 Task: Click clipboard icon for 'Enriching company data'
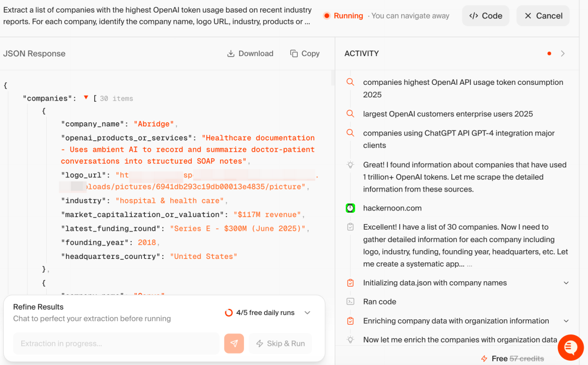tap(350, 321)
